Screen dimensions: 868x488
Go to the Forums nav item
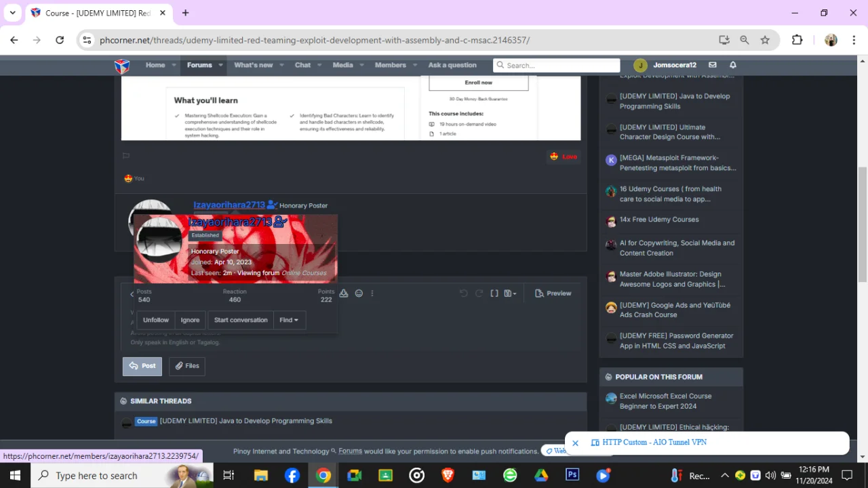click(x=199, y=65)
